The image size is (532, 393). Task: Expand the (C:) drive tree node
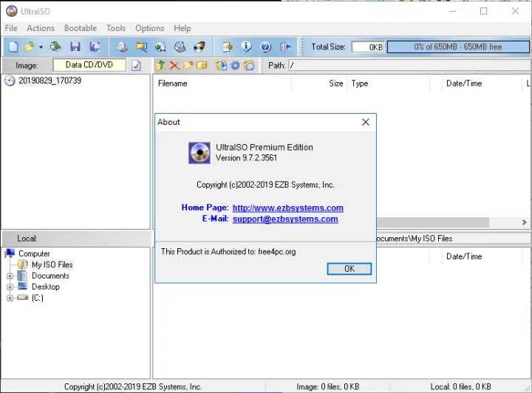click(10, 298)
